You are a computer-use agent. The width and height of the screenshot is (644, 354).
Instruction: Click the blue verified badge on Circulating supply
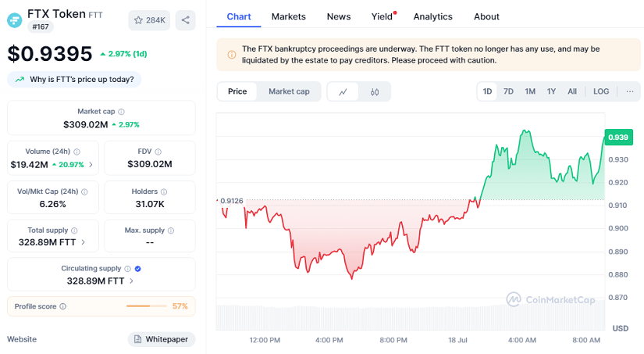click(138, 269)
